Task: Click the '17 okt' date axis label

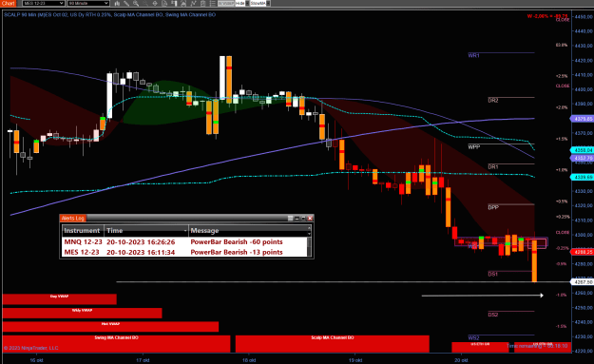Action: 143,360
